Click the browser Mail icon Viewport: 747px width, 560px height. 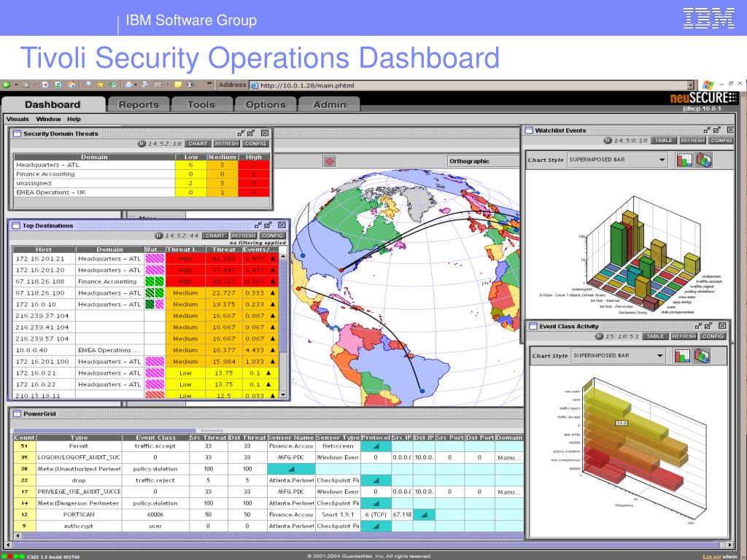pyautogui.click(x=128, y=85)
